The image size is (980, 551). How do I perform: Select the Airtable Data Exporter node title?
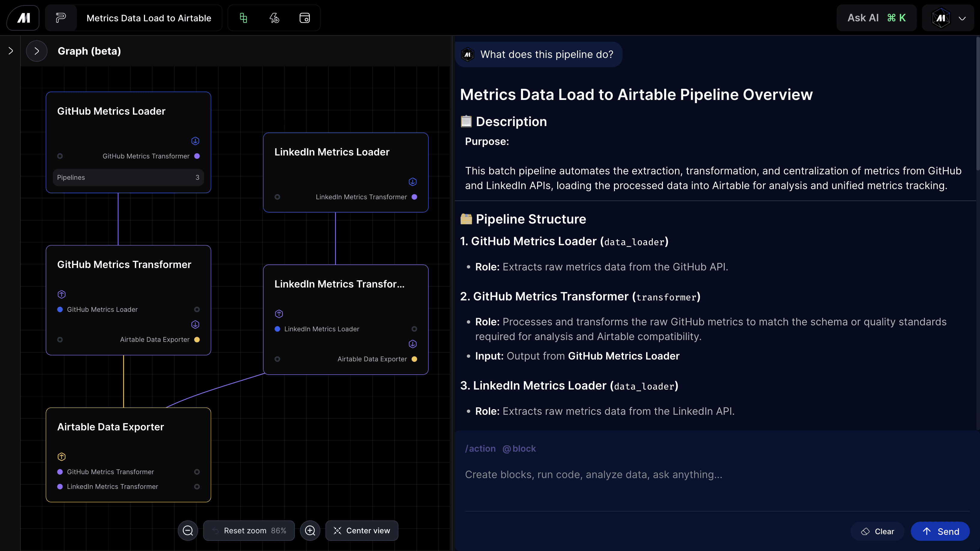tap(110, 427)
